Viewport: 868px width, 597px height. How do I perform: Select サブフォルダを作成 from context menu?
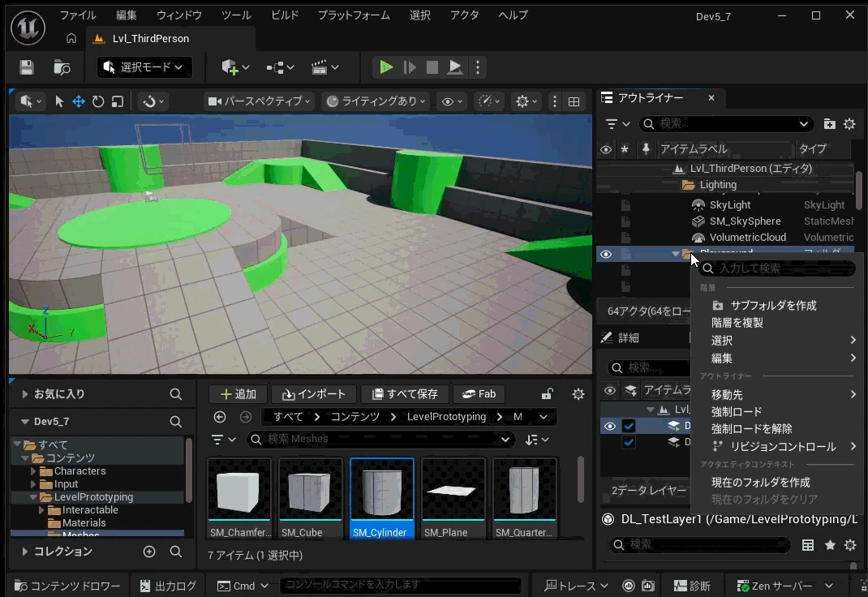(x=773, y=306)
